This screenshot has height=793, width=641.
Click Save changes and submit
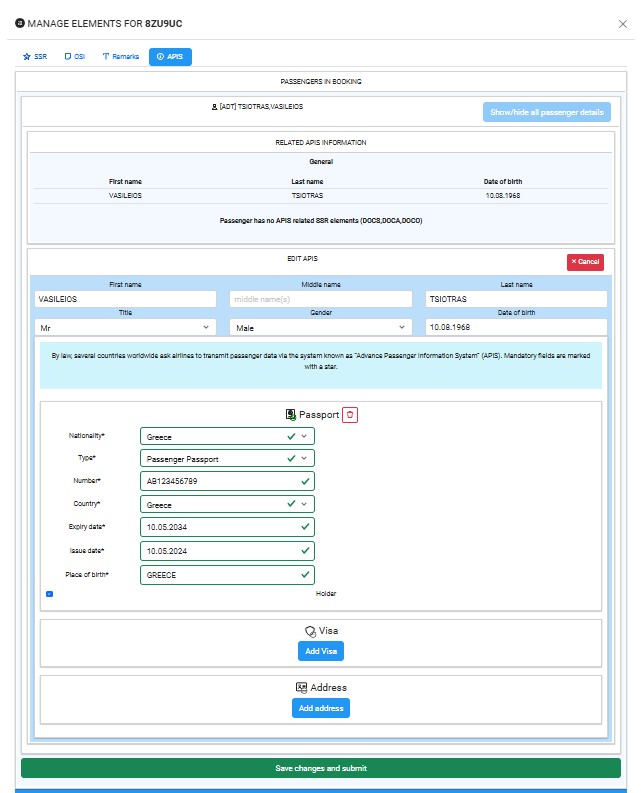[321, 768]
